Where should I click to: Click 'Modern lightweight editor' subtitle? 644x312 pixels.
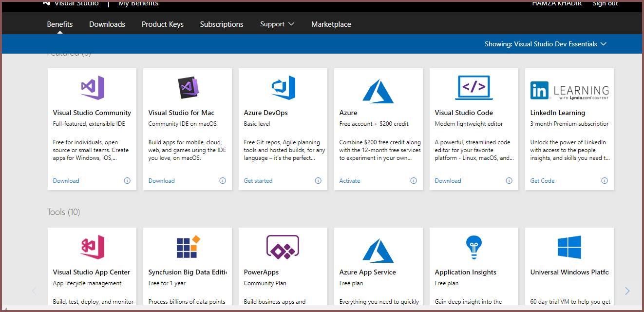tap(469, 124)
